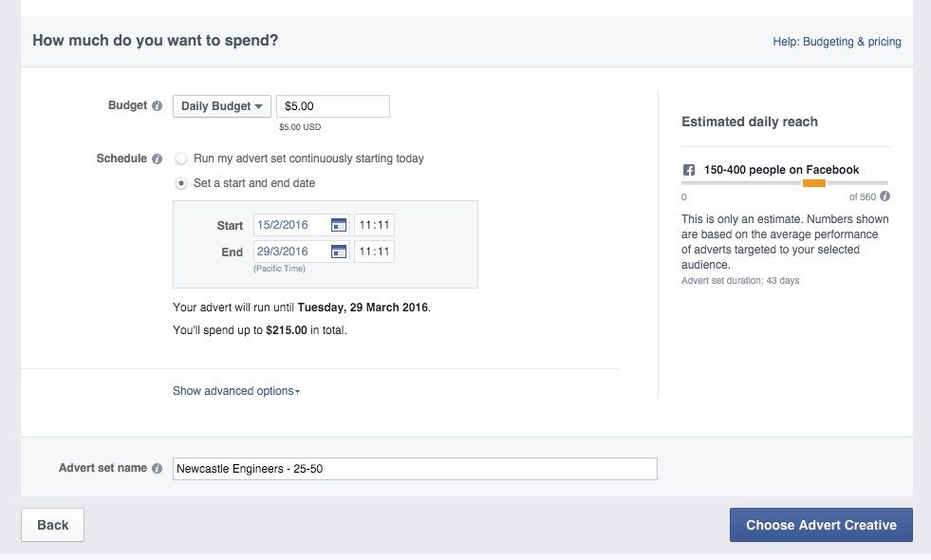Edit the Advert set name field
The width and height of the screenshot is (931, 560).
pos(415,469)
